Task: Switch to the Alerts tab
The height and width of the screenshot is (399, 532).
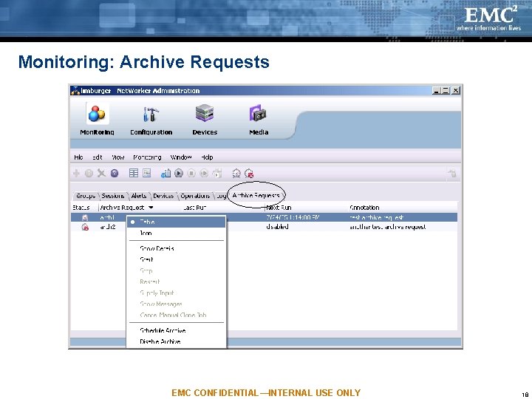Action: click(x=139, y=196)
